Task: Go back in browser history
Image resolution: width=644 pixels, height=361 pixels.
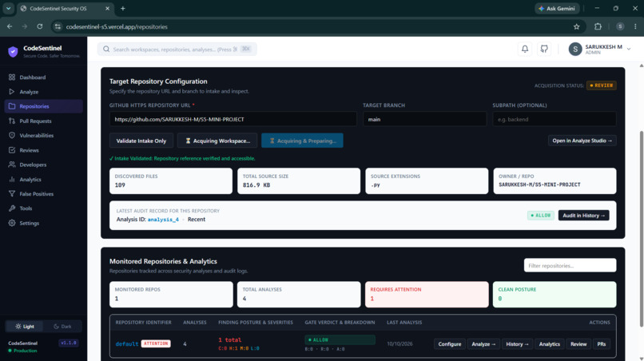Action: [10, 26]
